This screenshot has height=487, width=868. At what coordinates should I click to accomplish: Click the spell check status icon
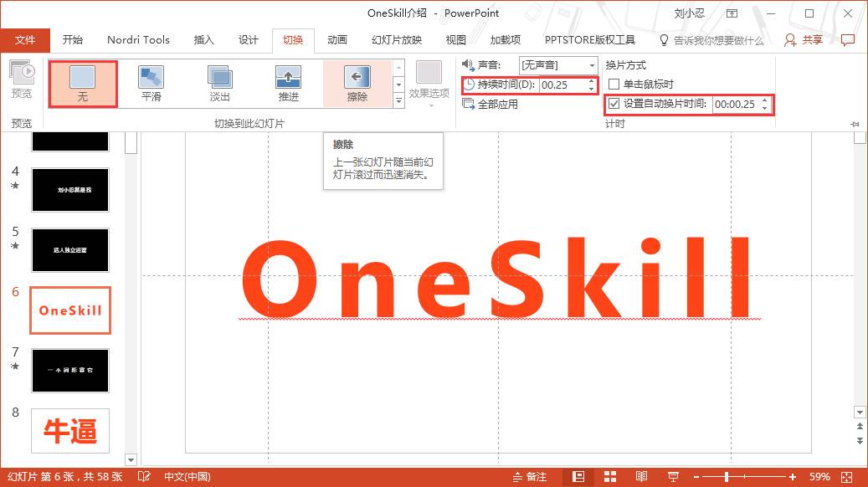[x=144, y=476]
